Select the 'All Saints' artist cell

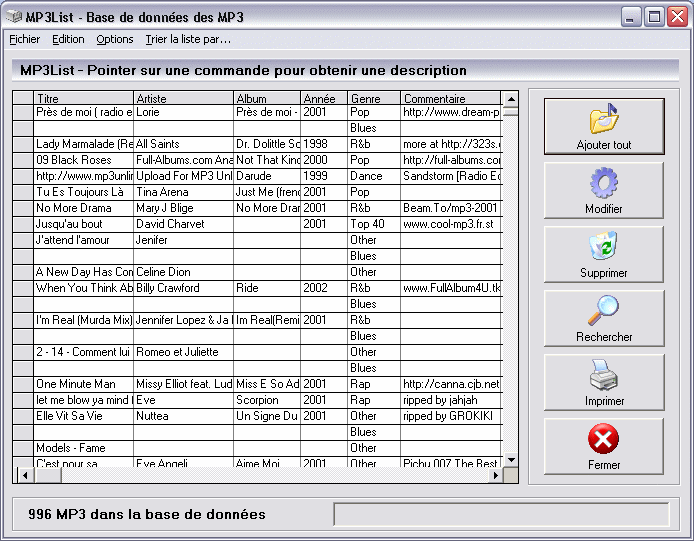tap(183, 144)
